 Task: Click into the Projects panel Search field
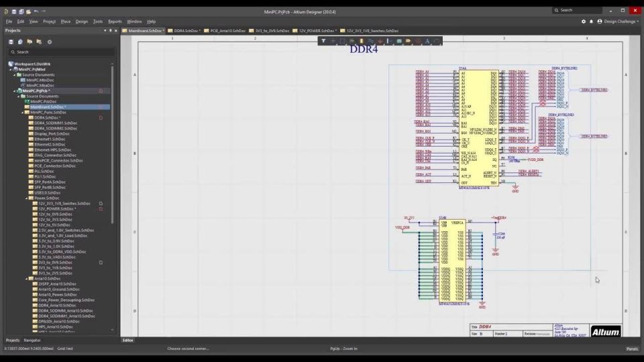point(62,52)
